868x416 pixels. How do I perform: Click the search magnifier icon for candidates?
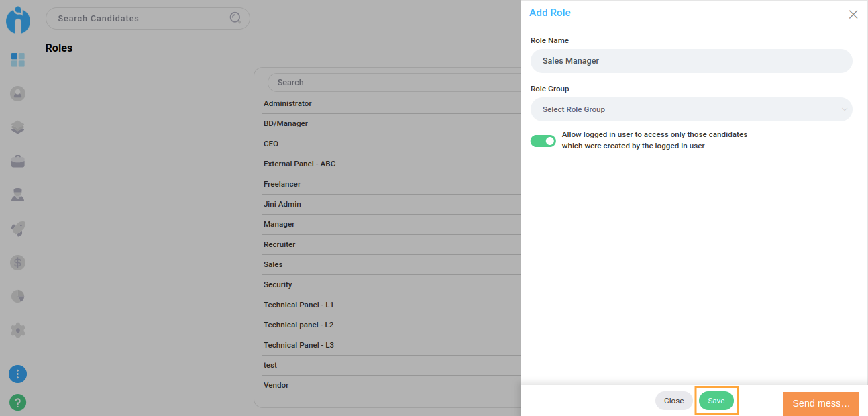[x=235, y=18]
